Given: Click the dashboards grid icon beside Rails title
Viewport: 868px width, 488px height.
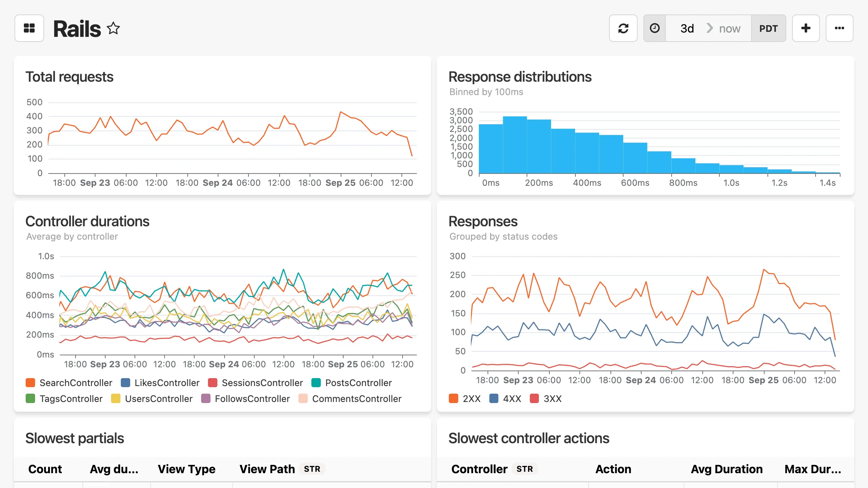Looking at the screenshot, I should click(x=29, y=28).
